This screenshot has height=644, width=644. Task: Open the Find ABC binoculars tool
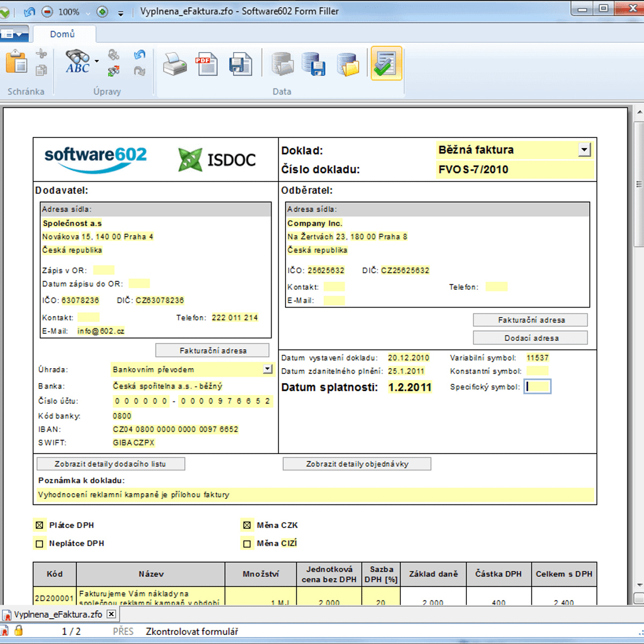[x=77, y=62]
